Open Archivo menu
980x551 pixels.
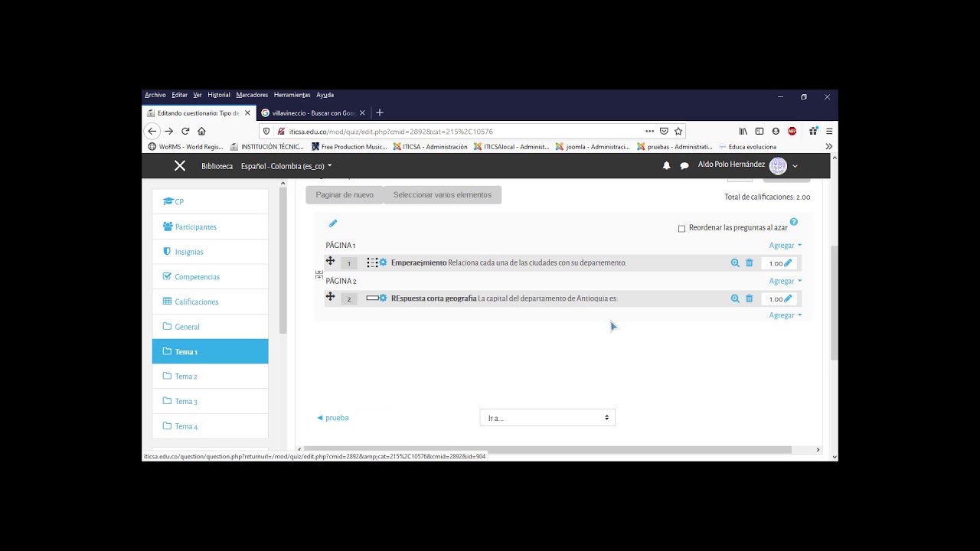point(155,95)
